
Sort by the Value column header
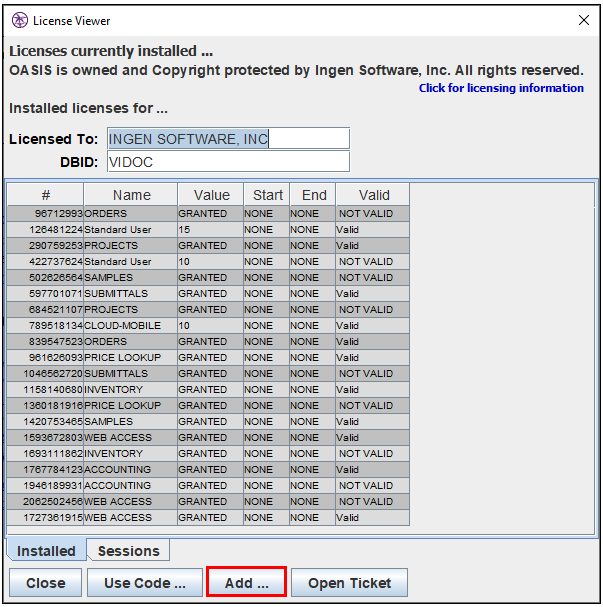point(211,195)
